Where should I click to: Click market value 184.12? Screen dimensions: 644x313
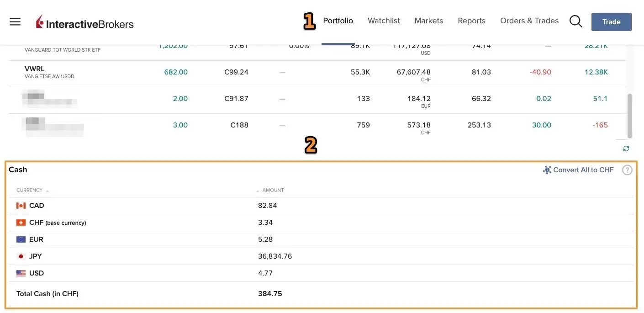click(x=419, y=99)
